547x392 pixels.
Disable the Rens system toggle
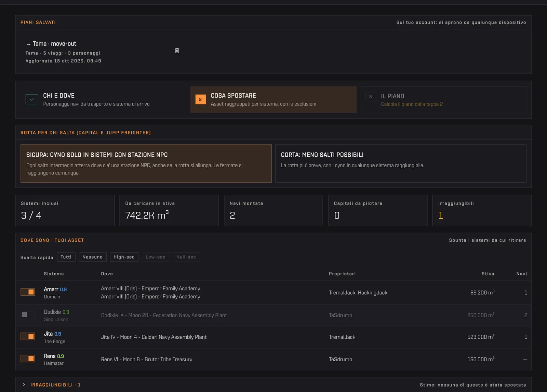[28, 359]
